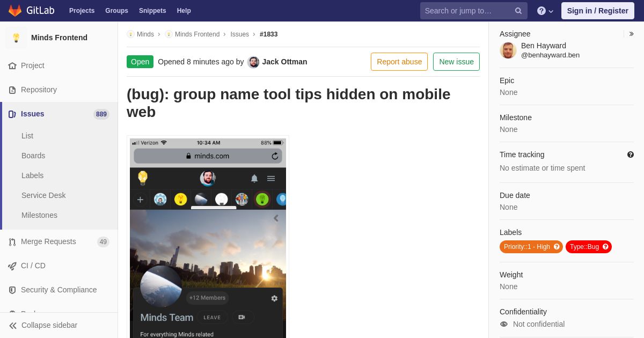The image size is (644, 338).
Task: Open Security & Compliance shield icon
Action: click(x=12, y=290)
